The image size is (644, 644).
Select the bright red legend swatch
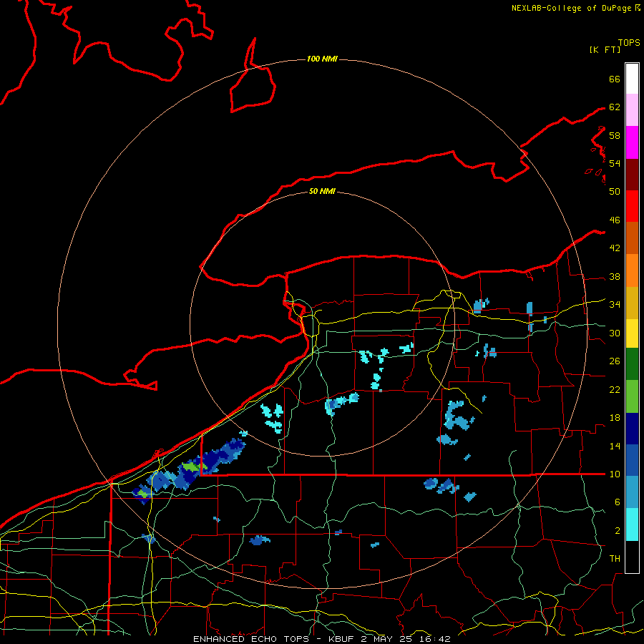[x=632, y=206]
